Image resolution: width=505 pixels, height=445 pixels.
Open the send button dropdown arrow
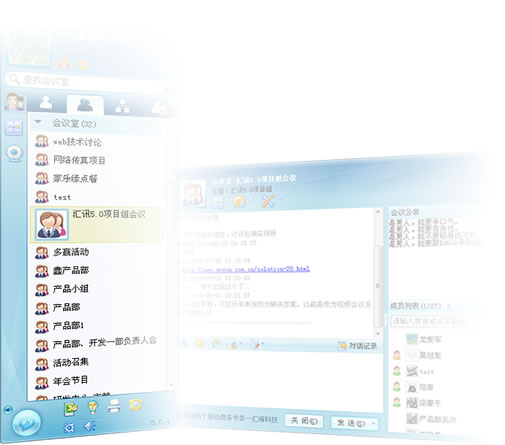pos(373,424)
